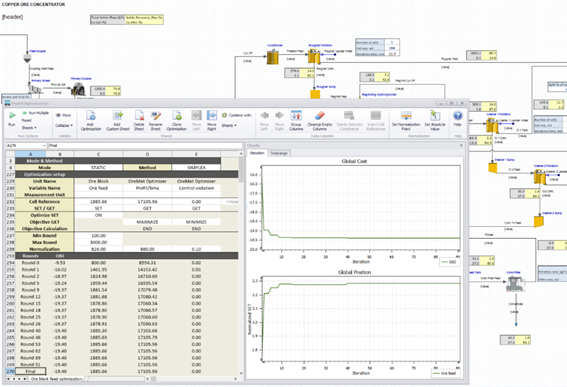Click STATIC mode cell
This screenshot has width=567, height=387.
coord(98,167)
